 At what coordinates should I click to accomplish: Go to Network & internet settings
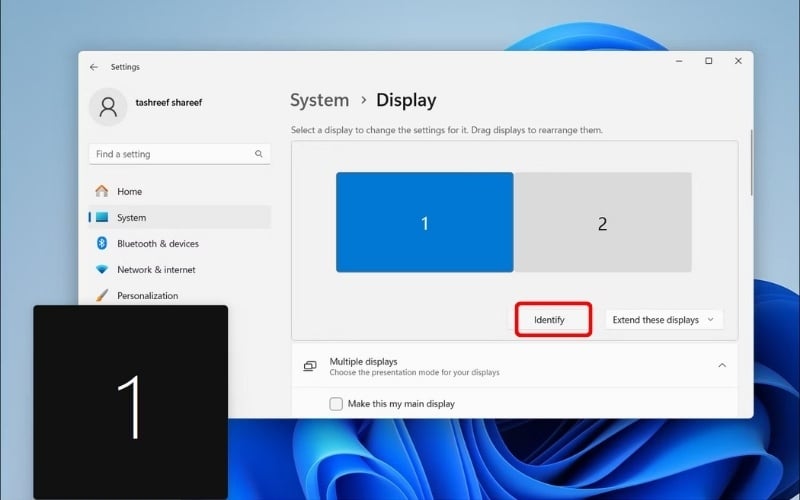(156, 269)
